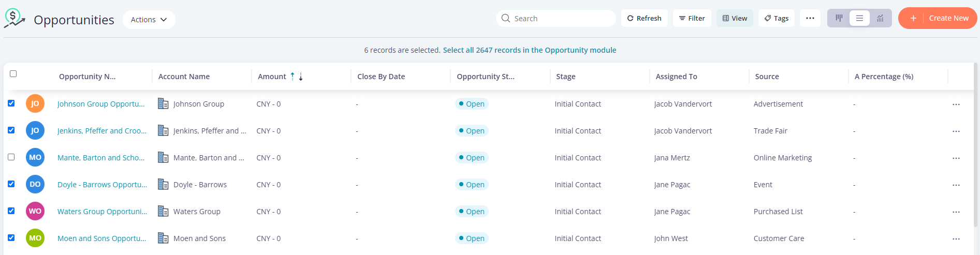
Task: Switch to Kanban board view
Action: point(839,18)
